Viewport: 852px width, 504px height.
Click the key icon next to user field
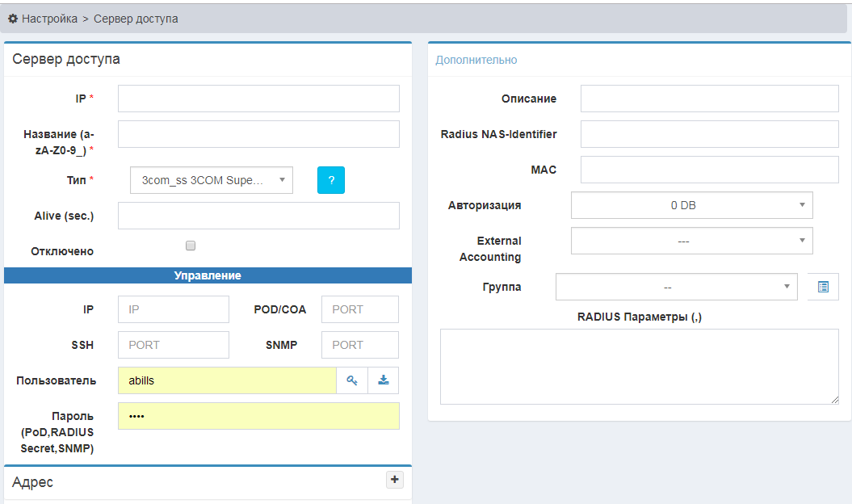coord(352,380)
